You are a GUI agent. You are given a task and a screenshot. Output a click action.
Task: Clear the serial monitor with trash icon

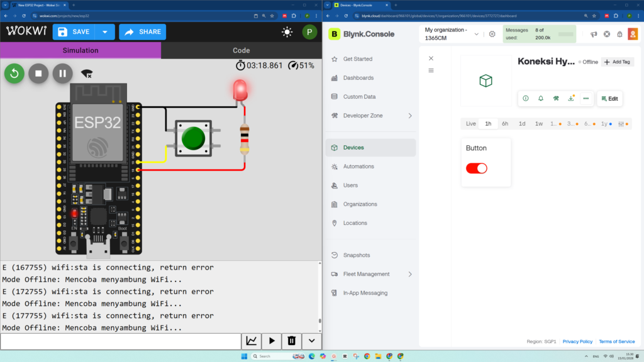click(292, 341)
